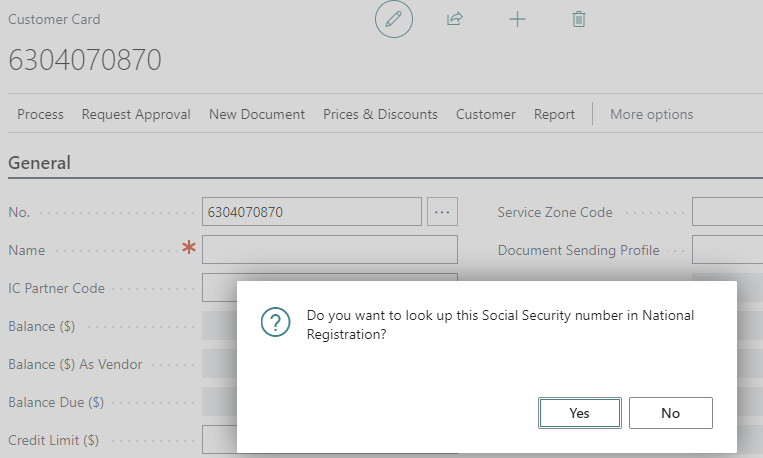Expand the New Document menu
Image resolution: width=763 pixels, height=458 pixels.
[x=257, y=114]
